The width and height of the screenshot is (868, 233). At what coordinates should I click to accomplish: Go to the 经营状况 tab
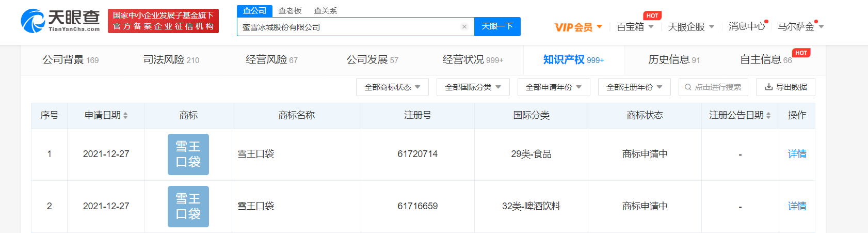pyautogui.click(x=473, y=60)
